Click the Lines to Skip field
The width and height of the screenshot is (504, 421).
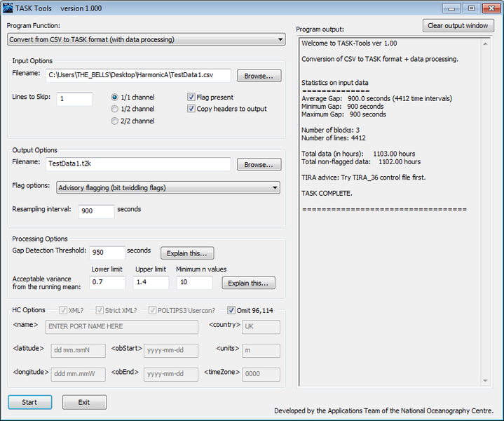(x=74, y=99)
